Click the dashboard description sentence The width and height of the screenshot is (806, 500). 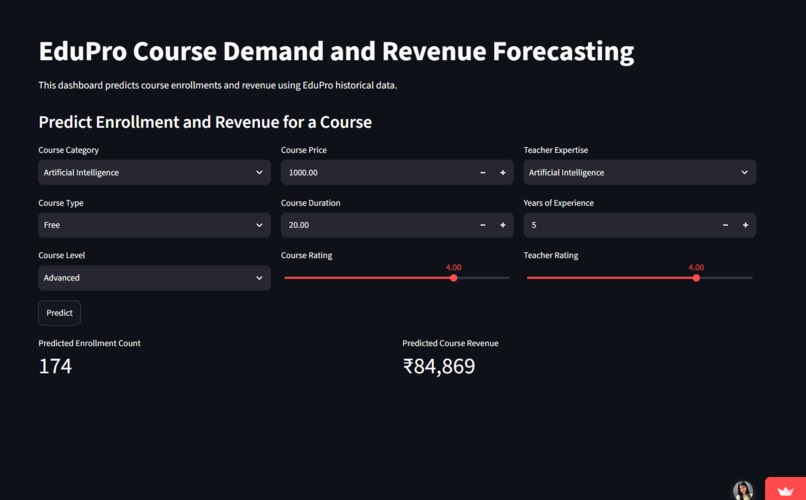tap(217, 85)
